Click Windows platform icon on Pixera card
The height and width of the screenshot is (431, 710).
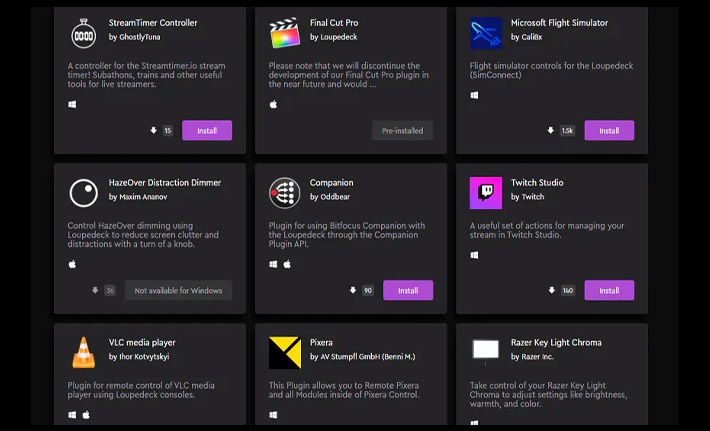point(273,415)
